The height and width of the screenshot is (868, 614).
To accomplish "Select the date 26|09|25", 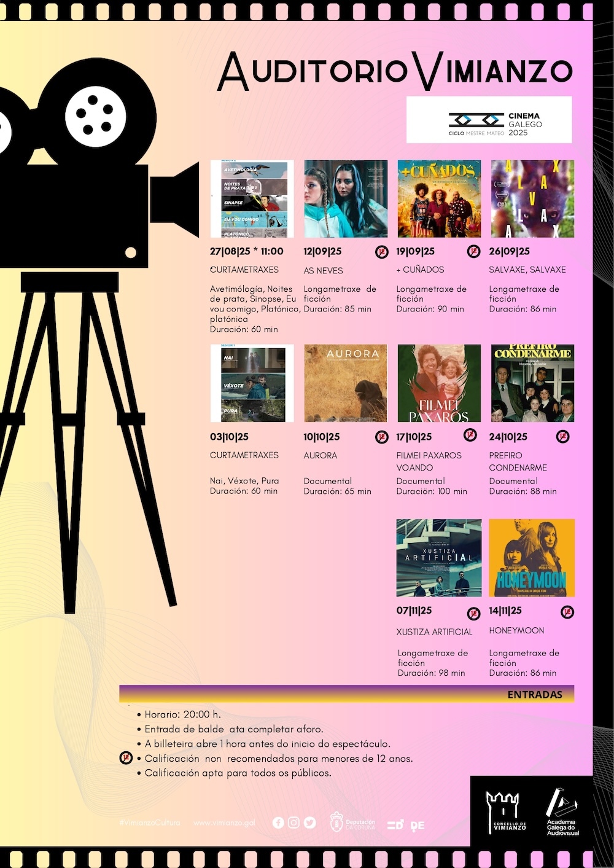I will tap(509, 251).
